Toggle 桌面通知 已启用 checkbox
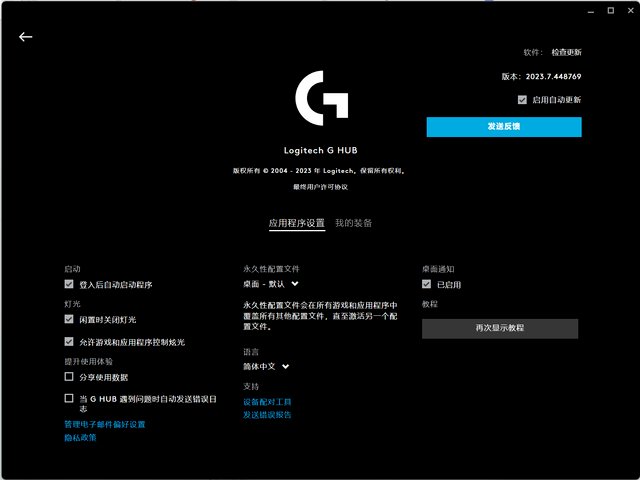This screenshot has width=640, height=480. 427,284
